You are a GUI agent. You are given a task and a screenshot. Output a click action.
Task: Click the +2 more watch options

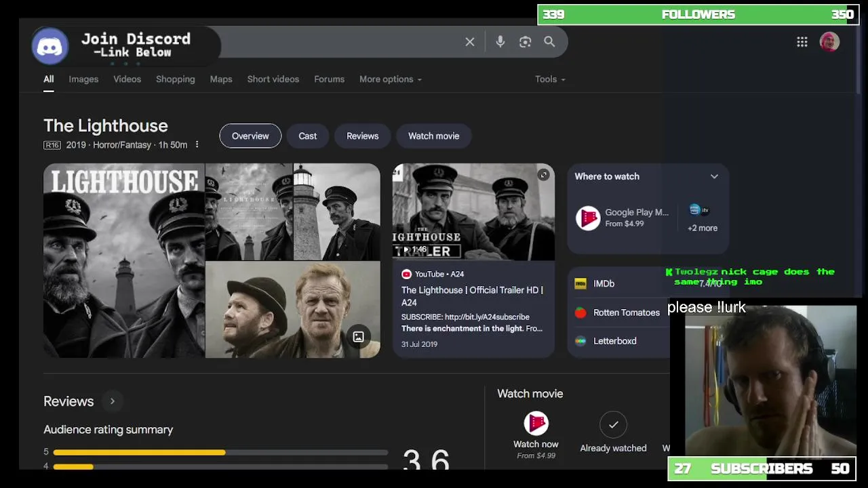(x=703, y=228)
